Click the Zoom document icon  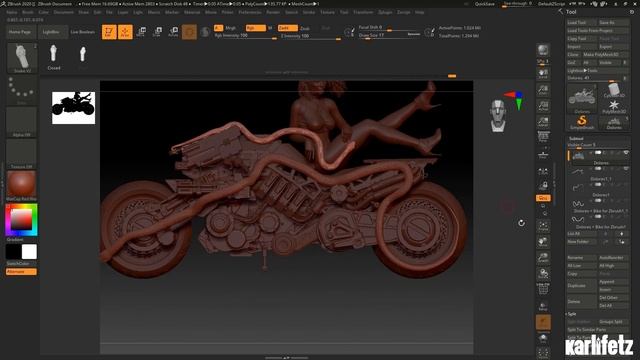tap(543, 90)
